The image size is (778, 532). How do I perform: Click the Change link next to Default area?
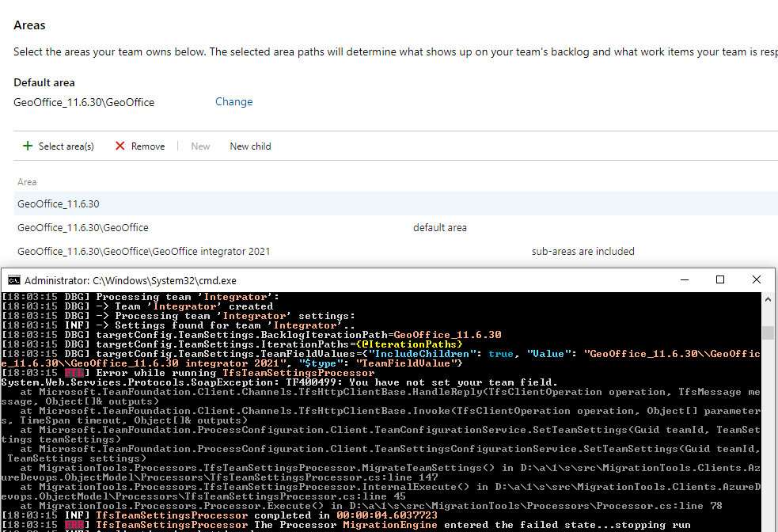coord(233,101)
